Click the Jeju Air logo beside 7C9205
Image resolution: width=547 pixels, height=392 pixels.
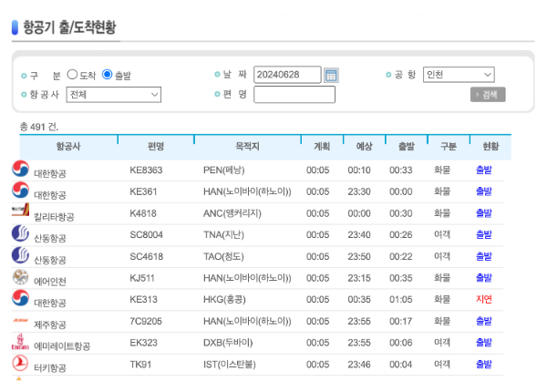[x=20, y=320]
